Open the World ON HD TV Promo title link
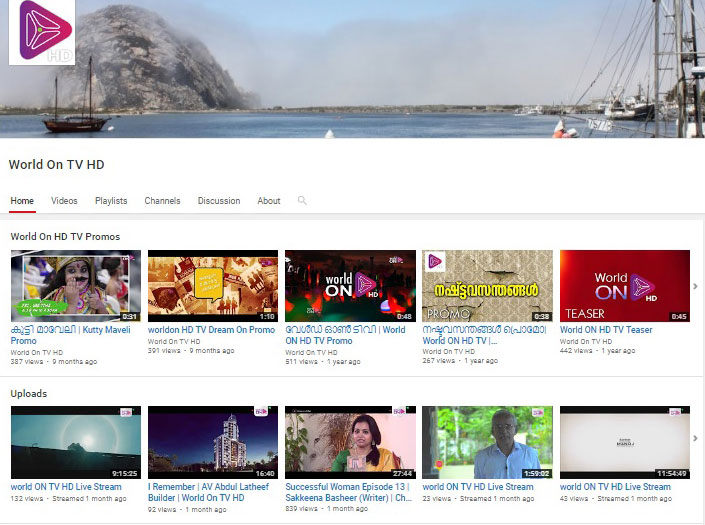705x525 pixels. click(x=345, y=335)
